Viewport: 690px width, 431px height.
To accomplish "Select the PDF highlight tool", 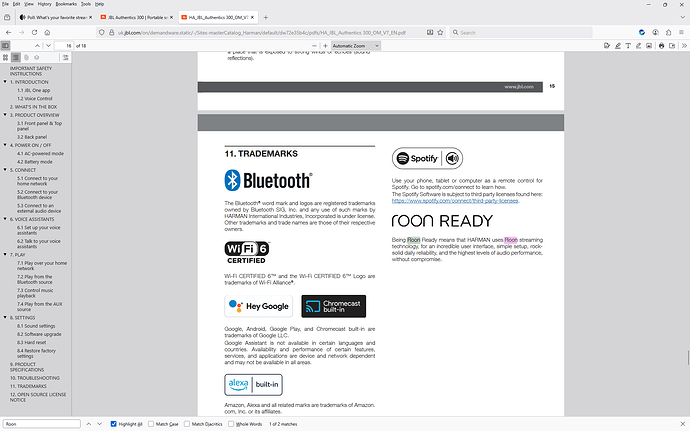I will pyautogui.click(x=617, y=45).
